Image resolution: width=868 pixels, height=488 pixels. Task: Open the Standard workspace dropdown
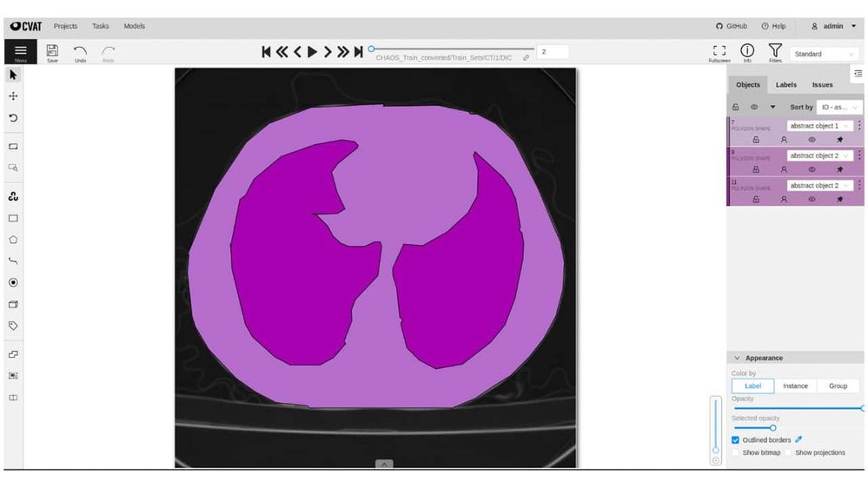tap(825, 54)
